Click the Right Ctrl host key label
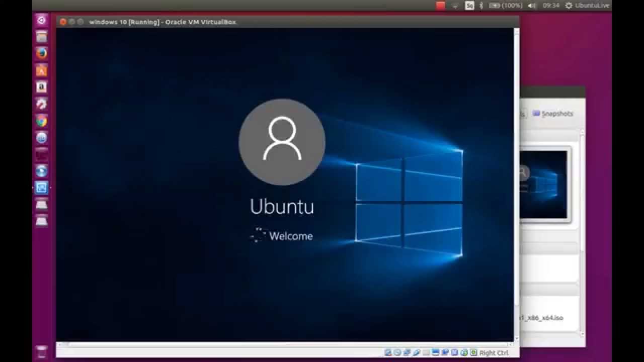The width and height of the screenshot is (644, 362). coord(494,353)
